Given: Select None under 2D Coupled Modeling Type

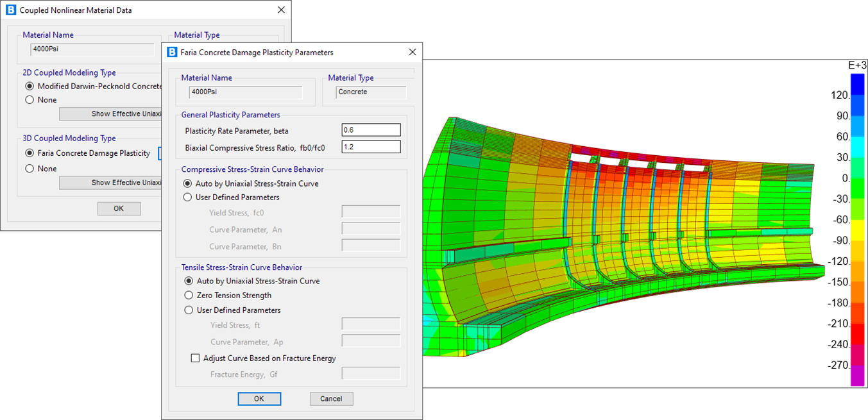Looking at the screenshot, I should 30,100.
